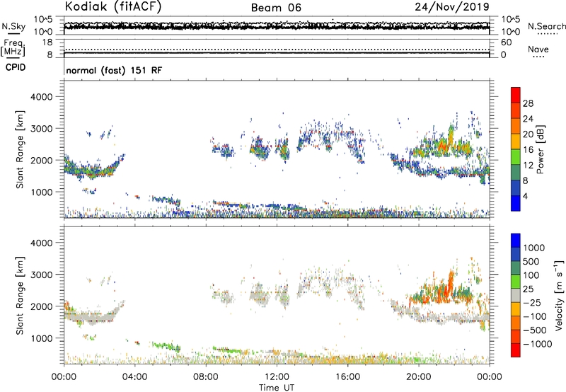Click the '16:00' time tick label

tap(347, 377)
